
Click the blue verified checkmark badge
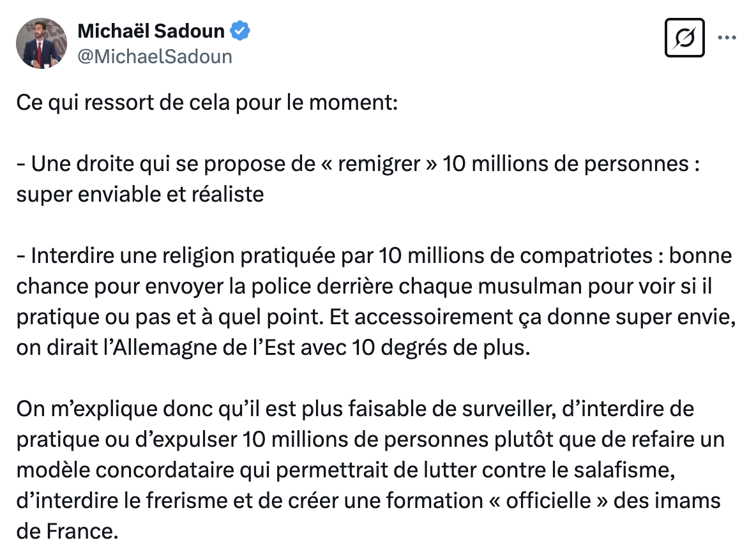point(239,31)
